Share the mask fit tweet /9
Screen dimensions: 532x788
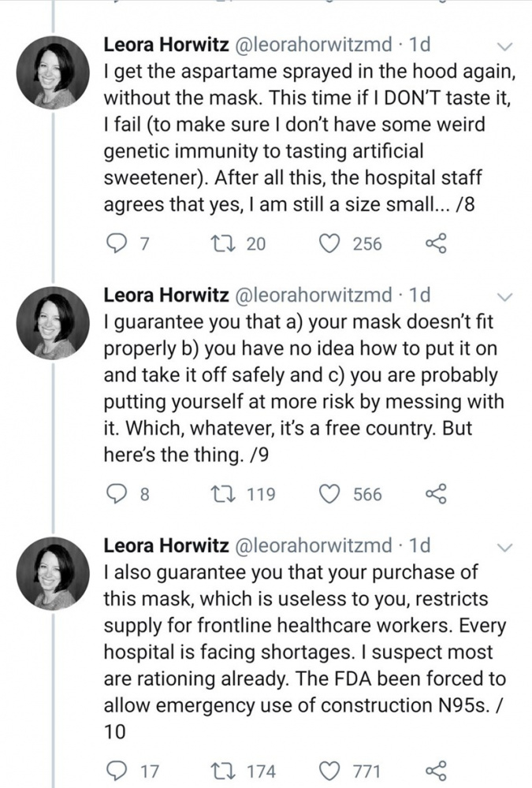(436, 495)
